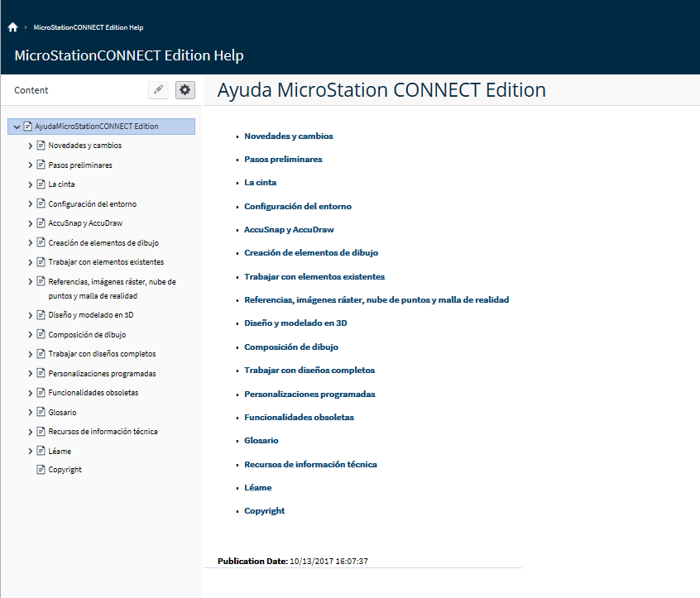Expand the Funcionalidades obsoletas tree node
700x598 pixels.
click(x=30, y=393)
